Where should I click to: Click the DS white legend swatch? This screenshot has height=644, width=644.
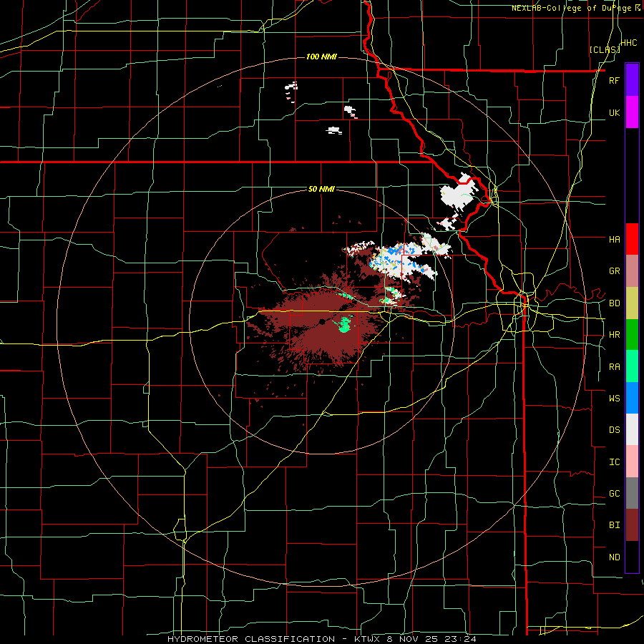[x=632, y=429]
